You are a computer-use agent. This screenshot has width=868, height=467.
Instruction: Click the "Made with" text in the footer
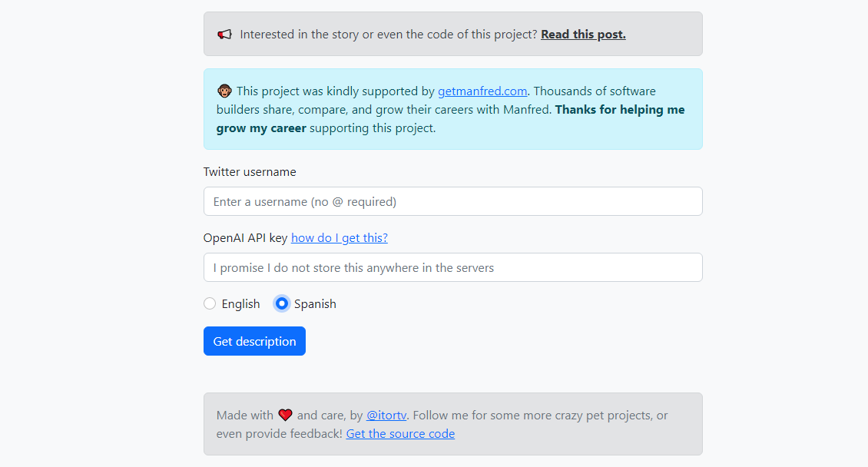(x=244, y=416)
